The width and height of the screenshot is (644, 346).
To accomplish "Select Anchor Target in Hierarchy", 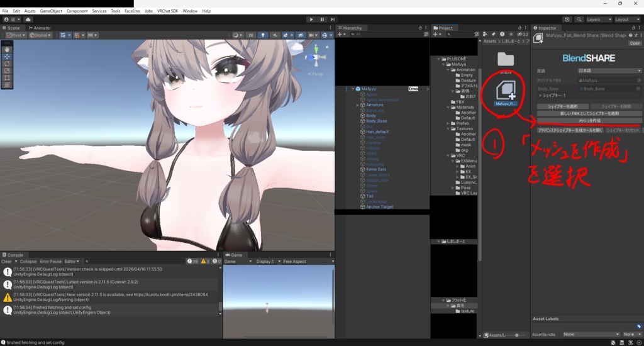I will click(379, 207).
